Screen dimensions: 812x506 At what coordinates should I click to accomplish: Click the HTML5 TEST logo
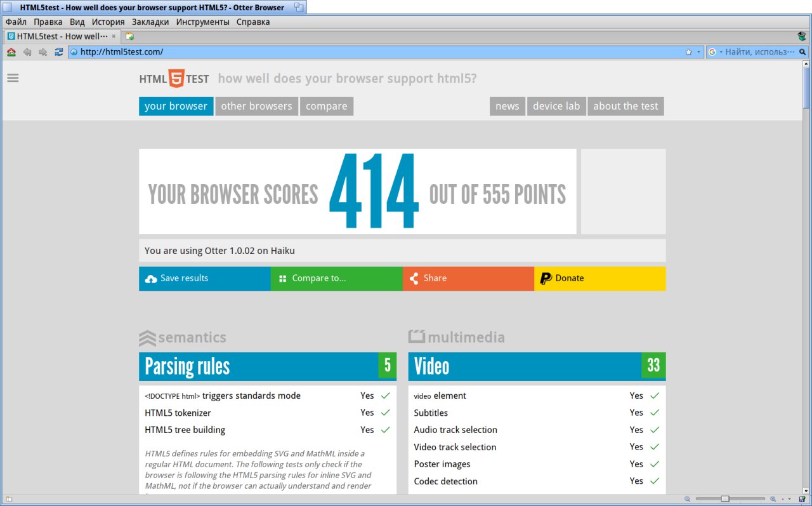pos(174,79)
